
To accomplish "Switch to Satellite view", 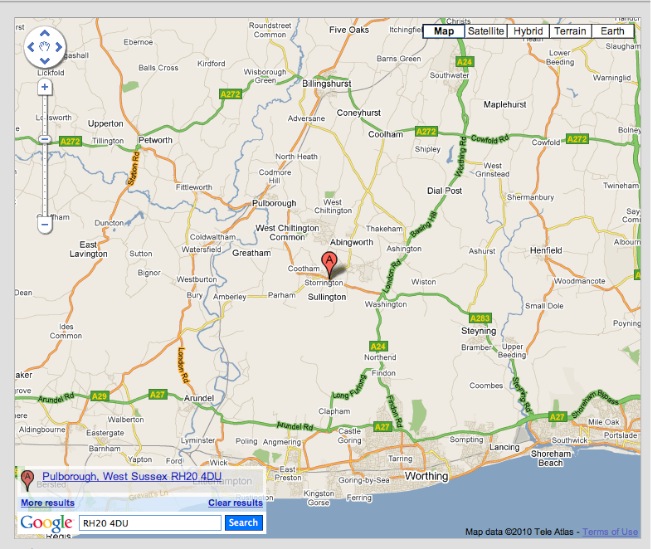I will pyautogui.click(x=486, y=31).
